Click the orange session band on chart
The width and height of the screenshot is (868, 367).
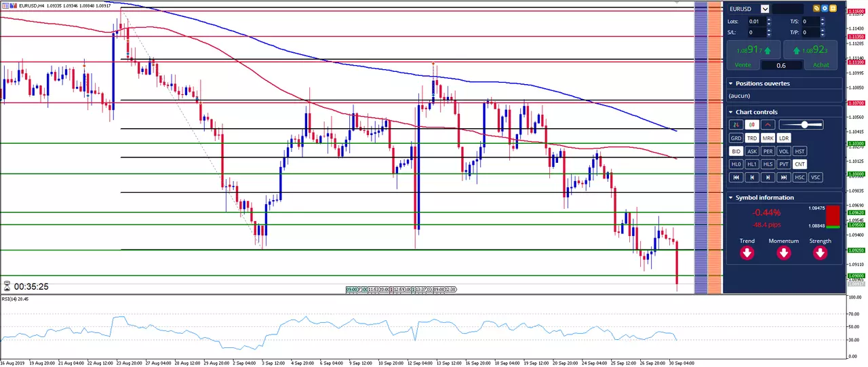click(x=715, y=147)
